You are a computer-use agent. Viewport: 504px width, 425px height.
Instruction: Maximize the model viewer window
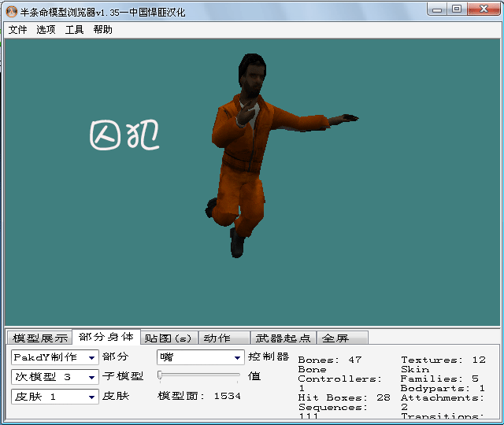tap(457, 9)
